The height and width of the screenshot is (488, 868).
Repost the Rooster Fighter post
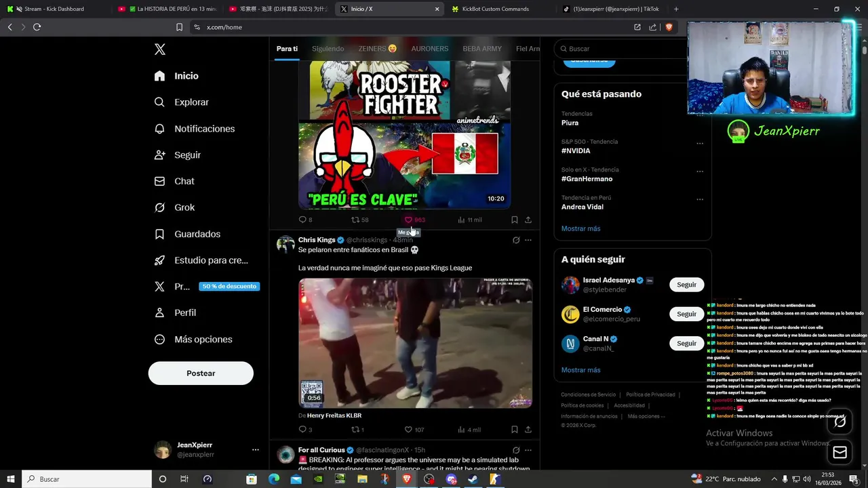[359, 220]
